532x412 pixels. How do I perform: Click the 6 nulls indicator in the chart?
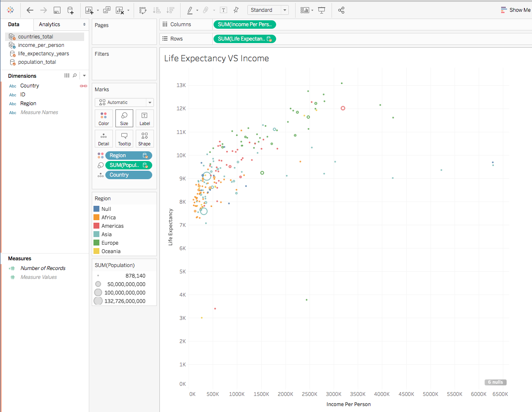point(495,382)
